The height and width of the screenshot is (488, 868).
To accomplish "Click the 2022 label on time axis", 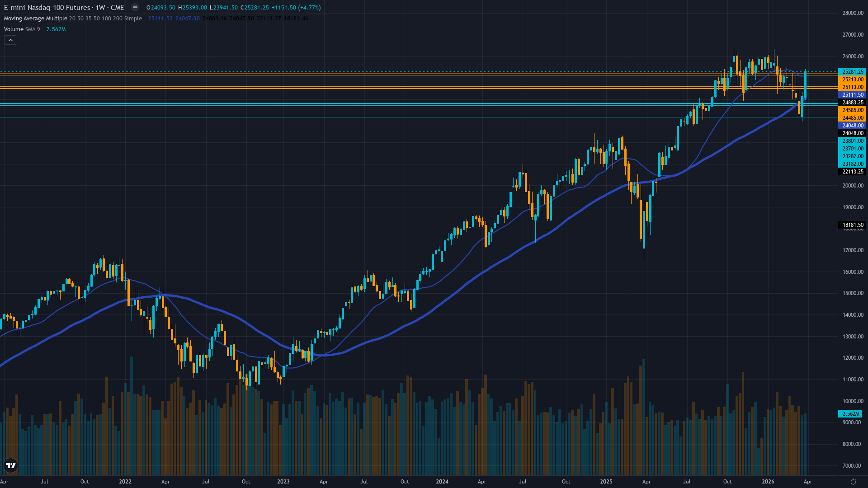I will 125,482.
